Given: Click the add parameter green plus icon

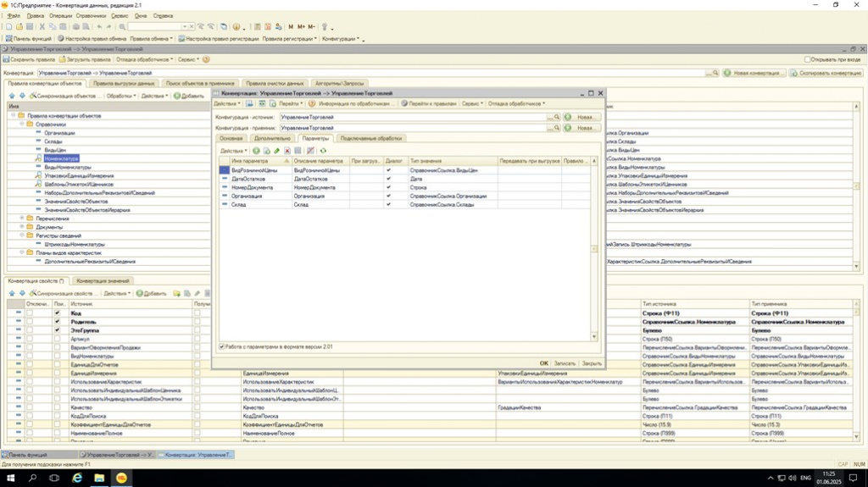Looking at the screenshot, I should point(256,151).
